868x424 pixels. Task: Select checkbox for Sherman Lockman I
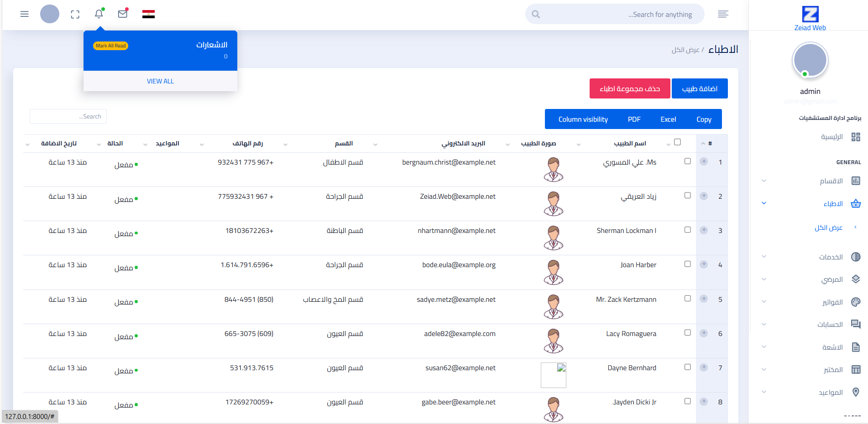pyautogui.click(x=687, y=230)
